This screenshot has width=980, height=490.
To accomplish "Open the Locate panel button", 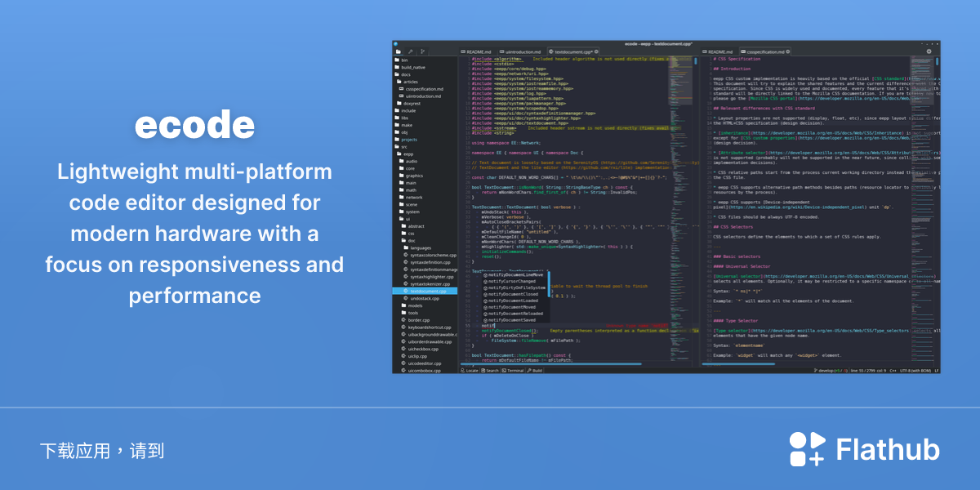I will 469,371.
